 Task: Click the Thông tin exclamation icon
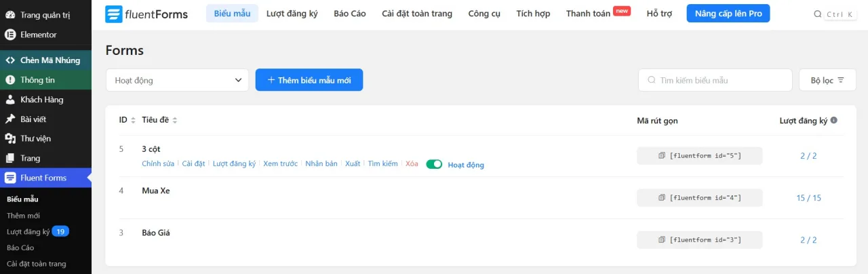tap(10, 80)
